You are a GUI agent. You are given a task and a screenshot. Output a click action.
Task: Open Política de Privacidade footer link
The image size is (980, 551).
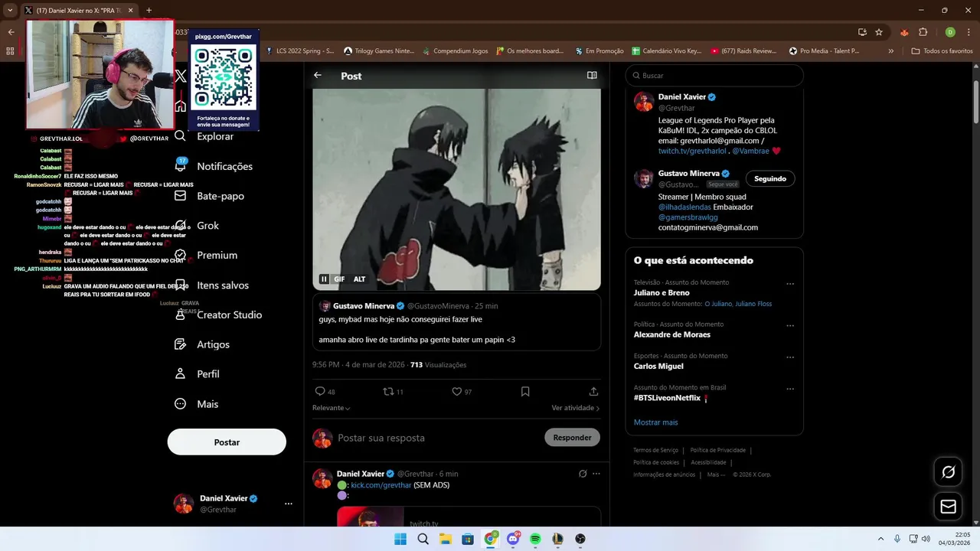point(717,450)
